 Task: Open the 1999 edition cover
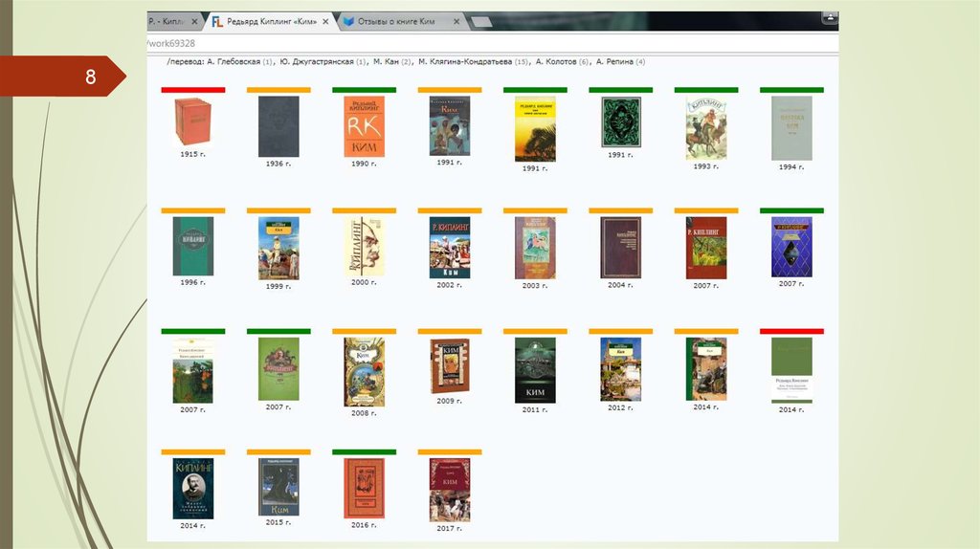278,248
